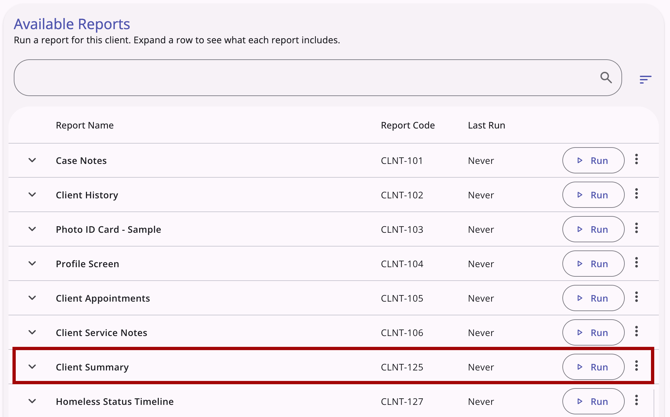Image resolution: width=670 pixels, height=417 pixels.
Task: Open more options for Homeless Status Timeline
Action: coord(636,400)
